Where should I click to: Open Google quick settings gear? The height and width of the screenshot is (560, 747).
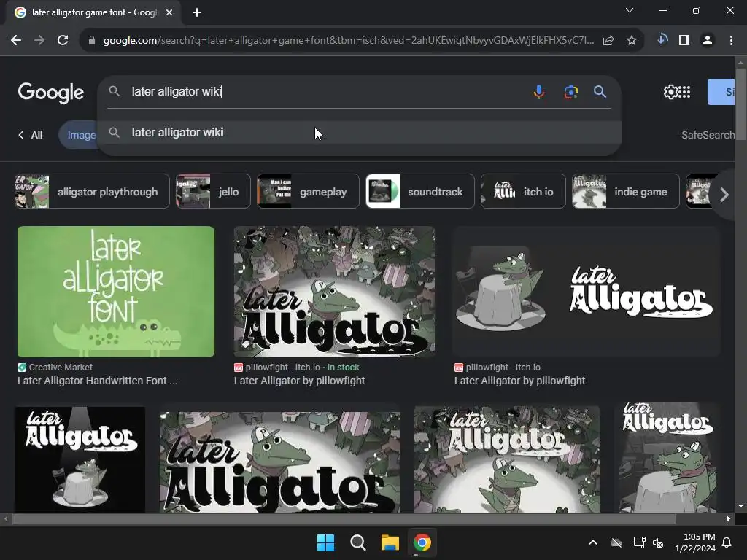[x=670, y=91]
